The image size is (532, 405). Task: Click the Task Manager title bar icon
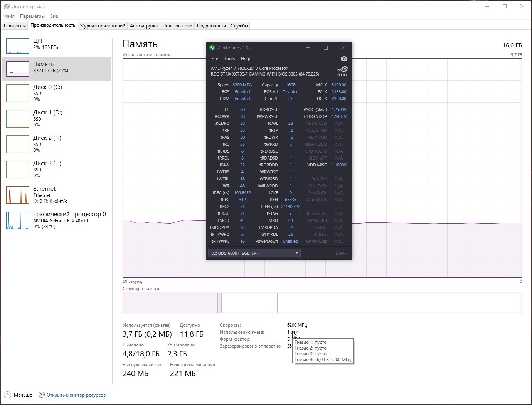pyautogui.click(x=7, y=7)
